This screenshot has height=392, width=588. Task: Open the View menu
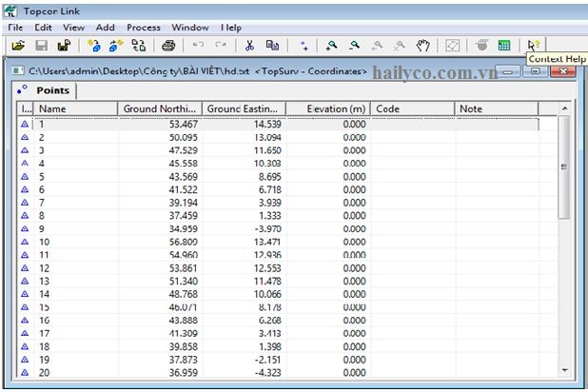(73, 28)
